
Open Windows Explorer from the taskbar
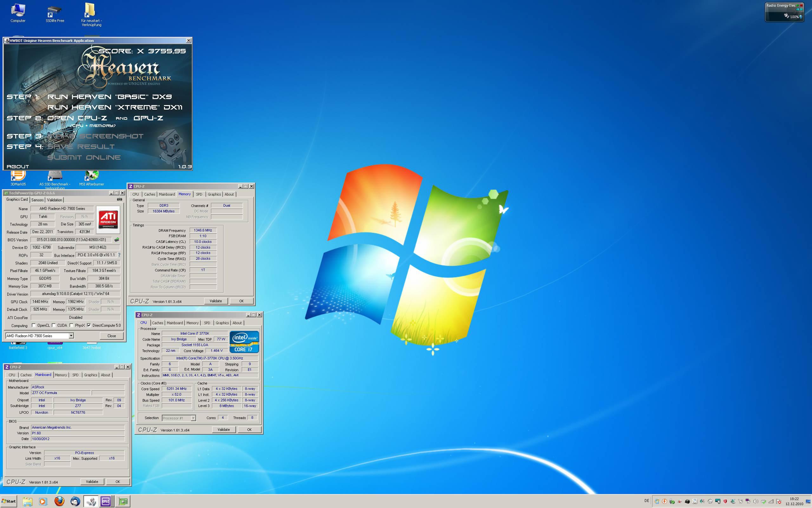[28, 501]
